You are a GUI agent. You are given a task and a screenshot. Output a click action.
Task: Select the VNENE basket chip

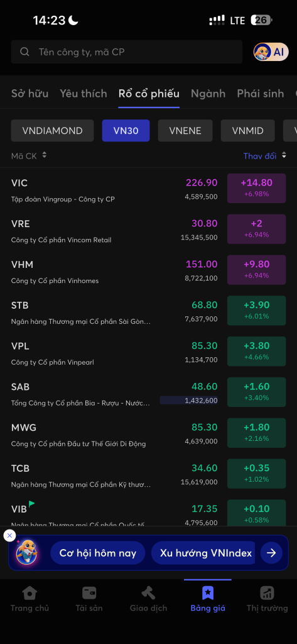tap(185, 131)
